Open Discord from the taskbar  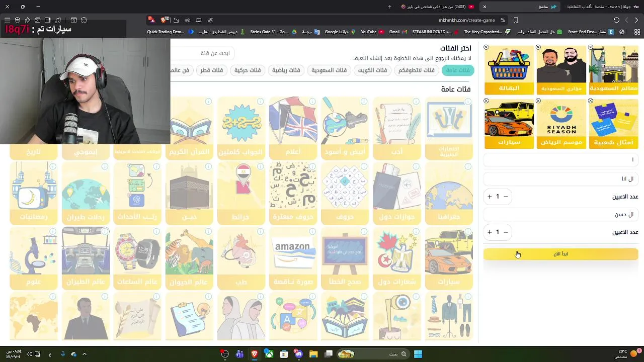coord(298,354)
